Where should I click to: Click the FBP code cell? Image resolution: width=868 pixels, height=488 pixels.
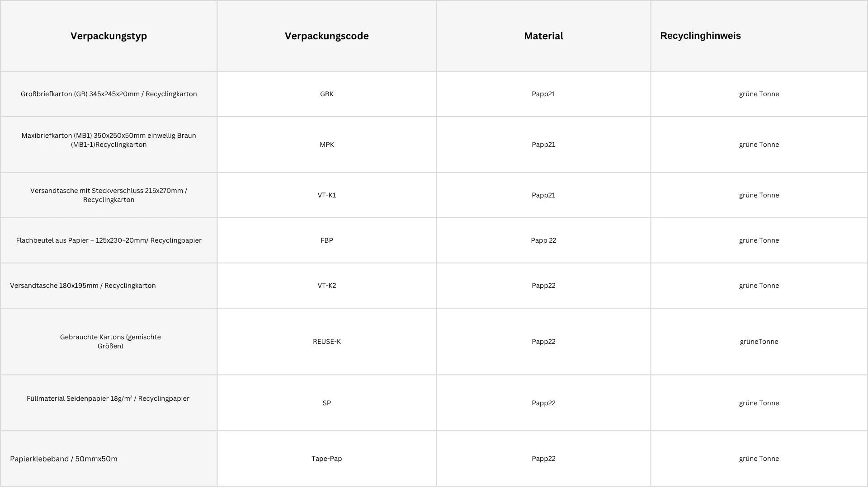coord(327,240)
